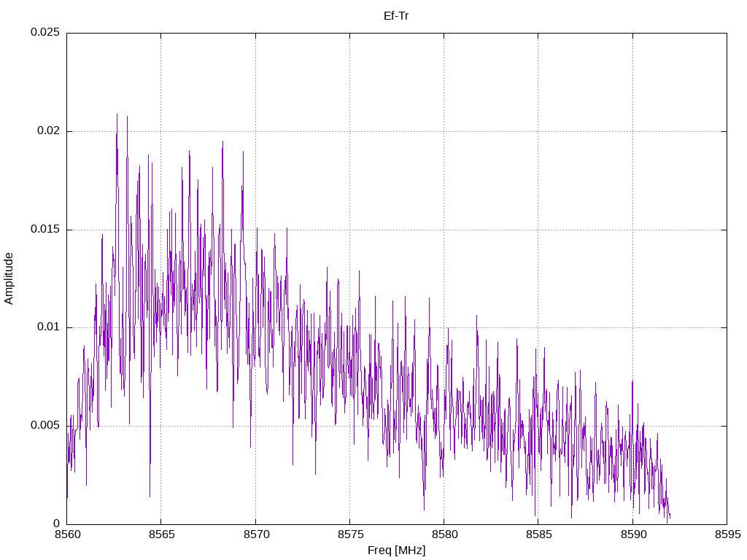Click the x-axis tick label 8585
This screenshot has height=560, width=747.
pyautogui.click(x=539, y=534)
